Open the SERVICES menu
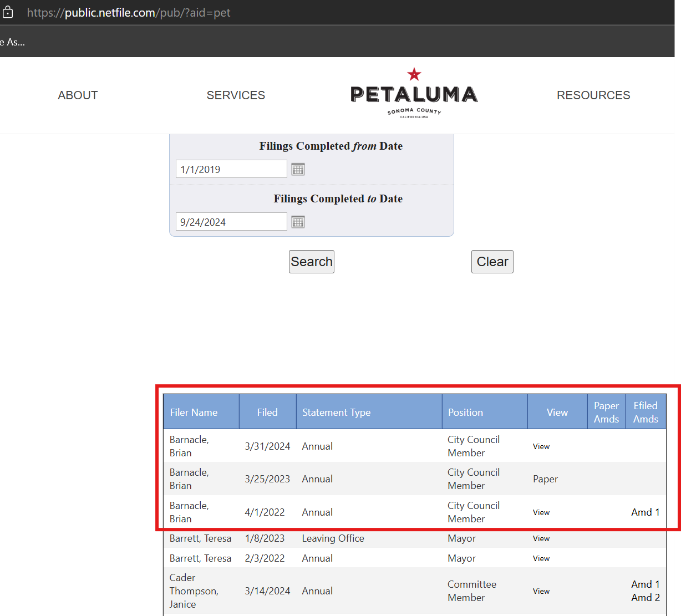This screenshot has width=681, height=616. coord(236,95)
